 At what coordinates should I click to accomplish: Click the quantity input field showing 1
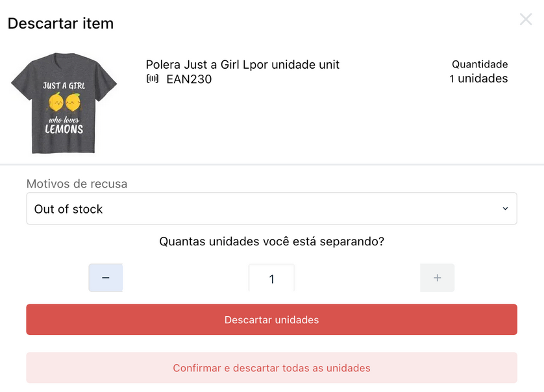pyautogui.click(x=271, y=278)
